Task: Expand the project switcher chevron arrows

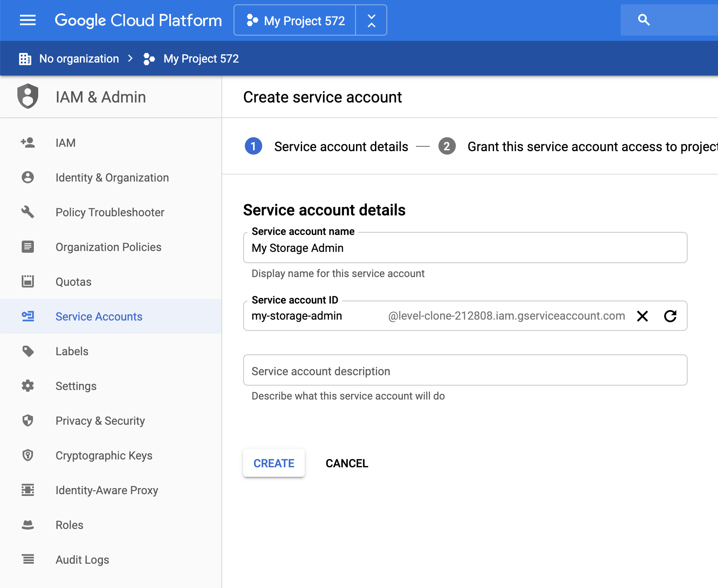Action: (371, 20)
